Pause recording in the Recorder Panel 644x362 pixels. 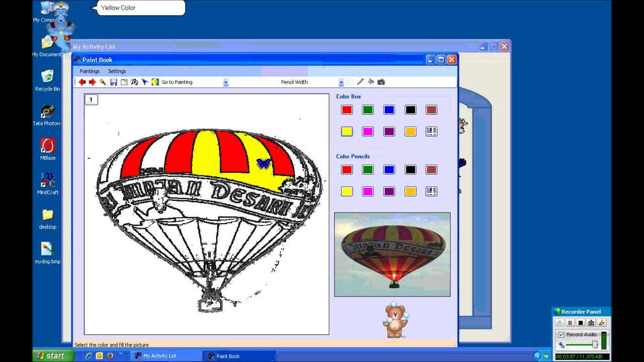pyautogui.click(x=570, y=323)
